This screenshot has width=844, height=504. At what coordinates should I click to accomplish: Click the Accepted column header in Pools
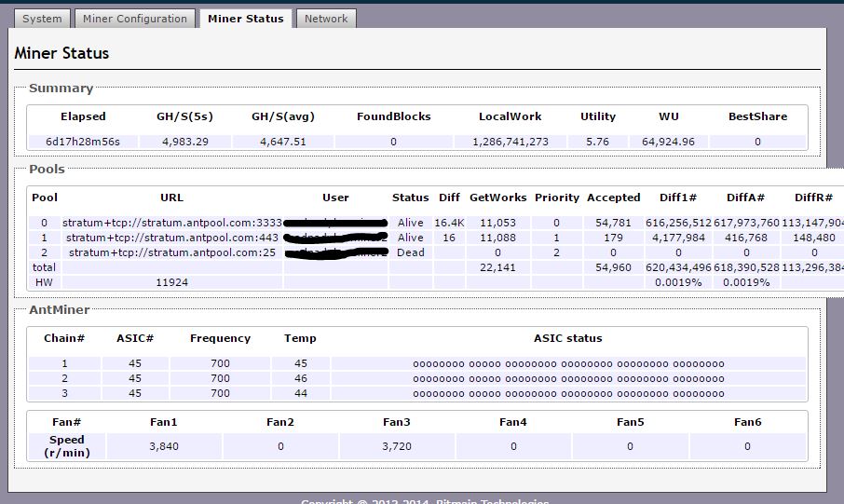click(x=613, y=198)
